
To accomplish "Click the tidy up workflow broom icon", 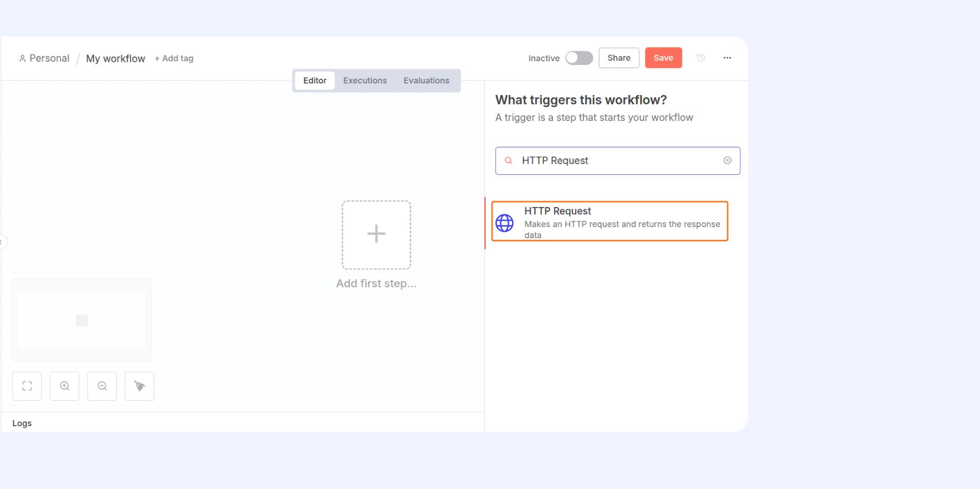I will (x=139, y=386).
